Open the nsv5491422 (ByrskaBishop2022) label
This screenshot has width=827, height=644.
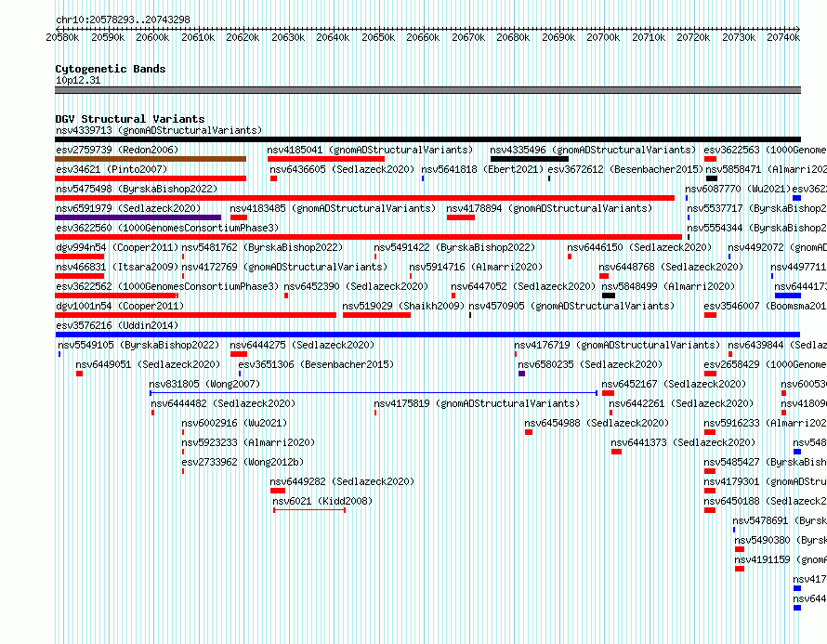[454, 247]
